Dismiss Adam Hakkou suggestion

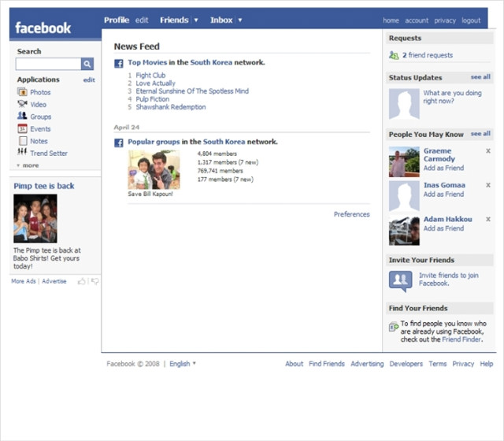[x=488, y=219]
